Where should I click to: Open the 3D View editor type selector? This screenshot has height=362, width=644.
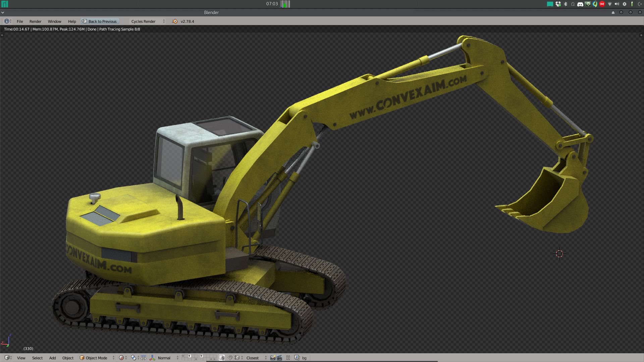click(7, 358)
